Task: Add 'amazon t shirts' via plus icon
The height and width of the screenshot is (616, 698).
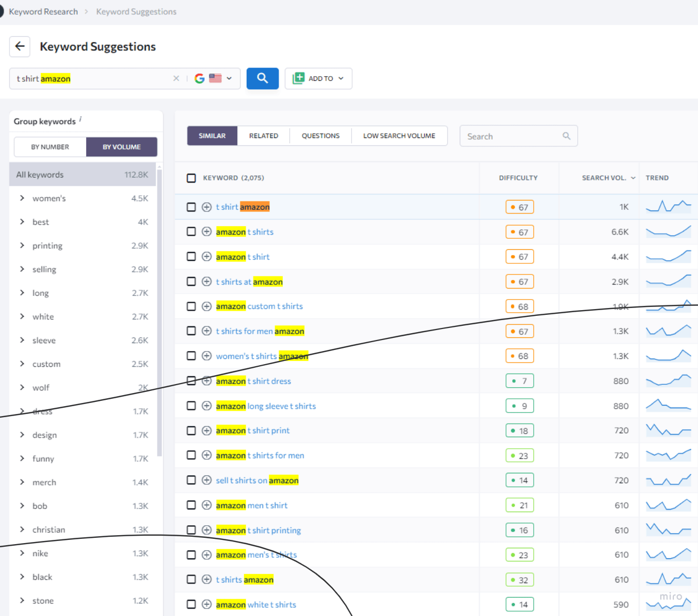Action: [207, 231]
